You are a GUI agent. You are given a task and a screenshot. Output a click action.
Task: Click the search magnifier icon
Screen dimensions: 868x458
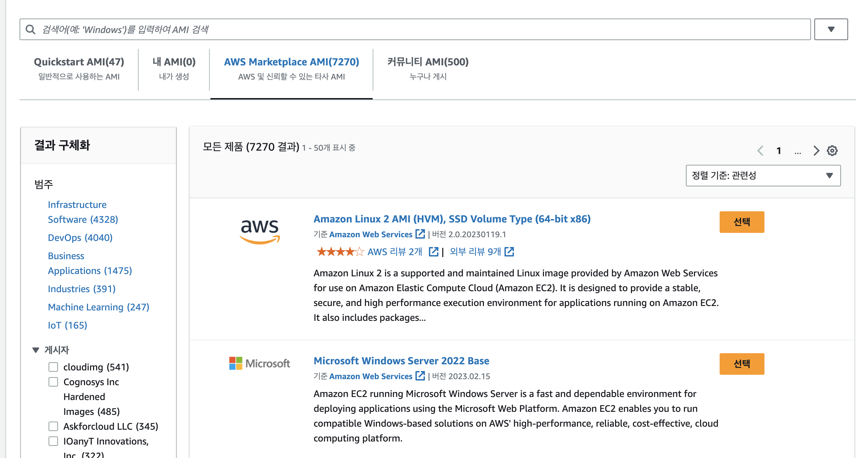(31, 30)
